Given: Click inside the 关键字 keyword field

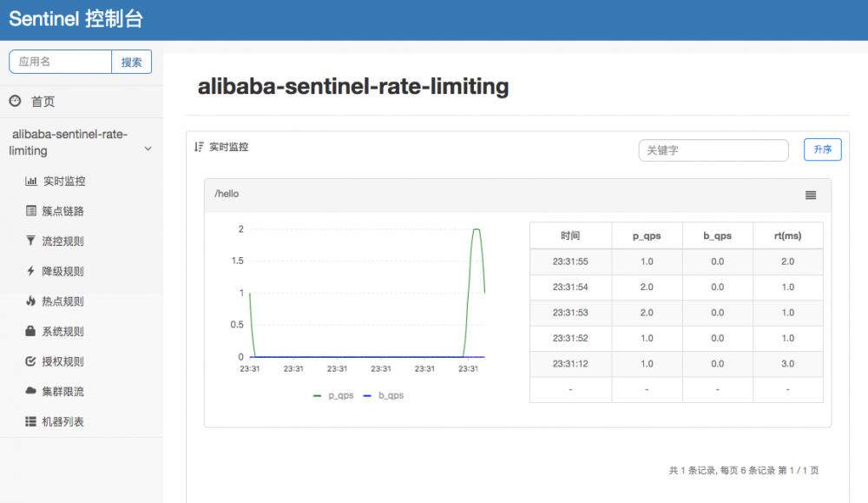Looking at the screenshot, I should tap(713, 149).
